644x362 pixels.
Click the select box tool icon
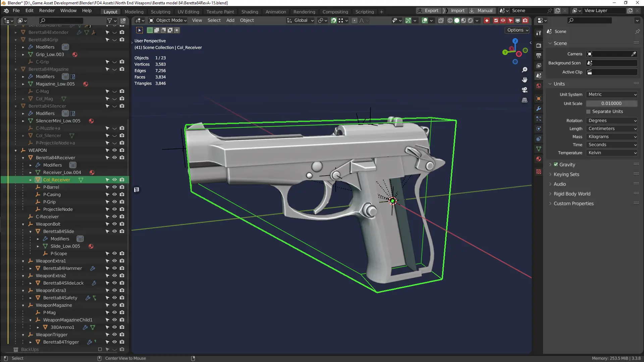tap(140, 31)
